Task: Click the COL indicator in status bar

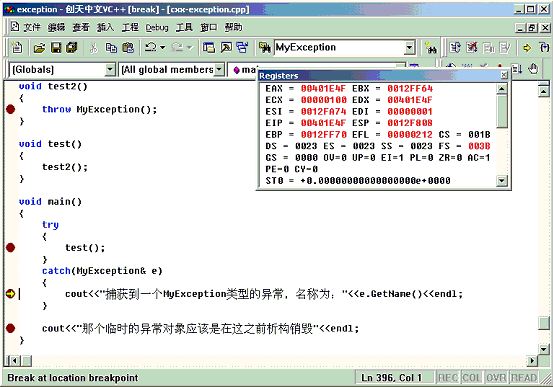Action: pos(472,378)
